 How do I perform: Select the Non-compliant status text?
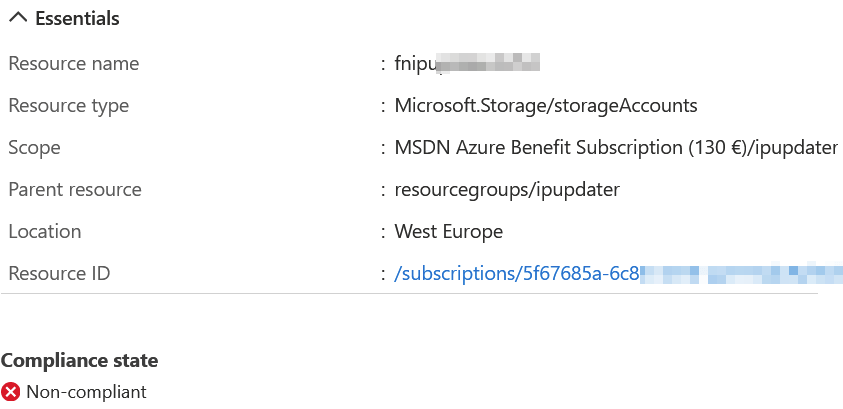pyautogui.click(x=86, y=392)
